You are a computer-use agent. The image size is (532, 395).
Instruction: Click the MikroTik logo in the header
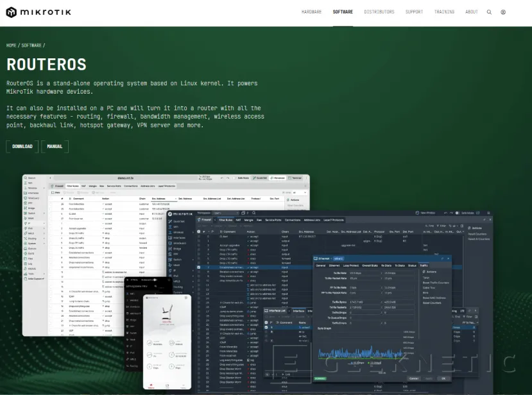(40, 12)
